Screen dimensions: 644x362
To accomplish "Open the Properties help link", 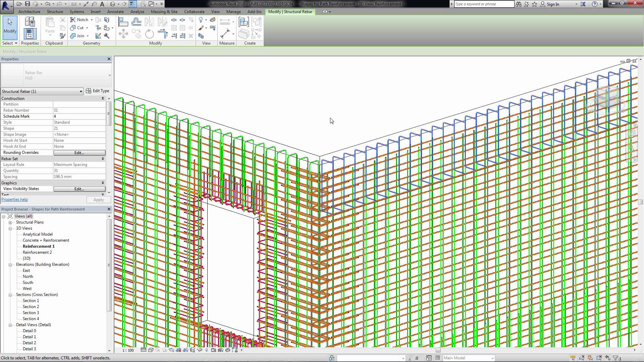I will point(14,199).
